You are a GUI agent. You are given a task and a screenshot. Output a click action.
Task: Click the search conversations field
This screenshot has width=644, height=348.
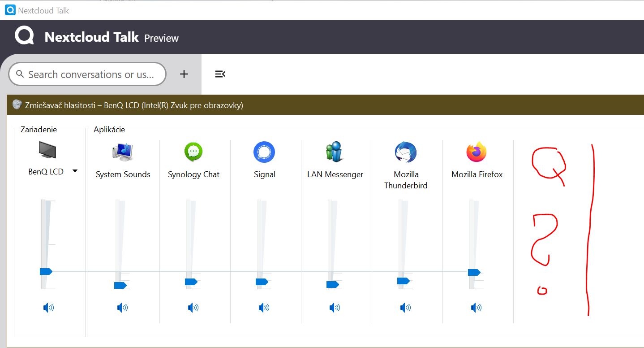pos(87,74)
